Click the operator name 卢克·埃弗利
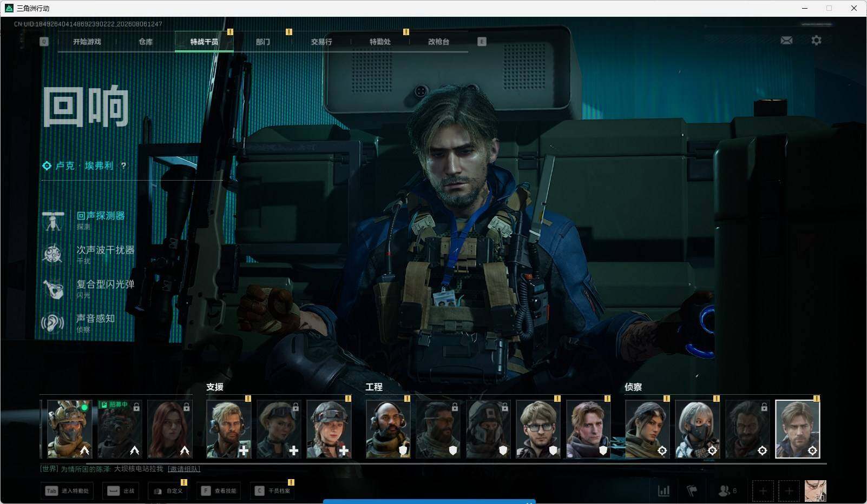Screen dimensions: 867x504 click(85, 166)
